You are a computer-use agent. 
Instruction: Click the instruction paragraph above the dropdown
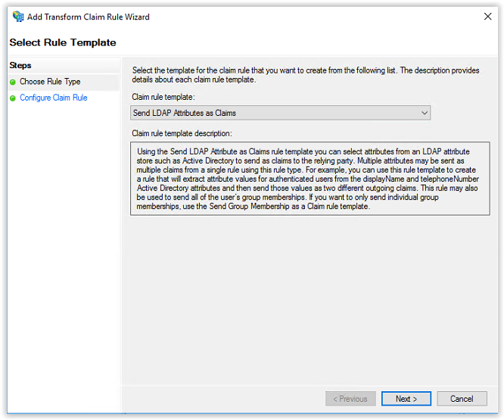[306, 75]
